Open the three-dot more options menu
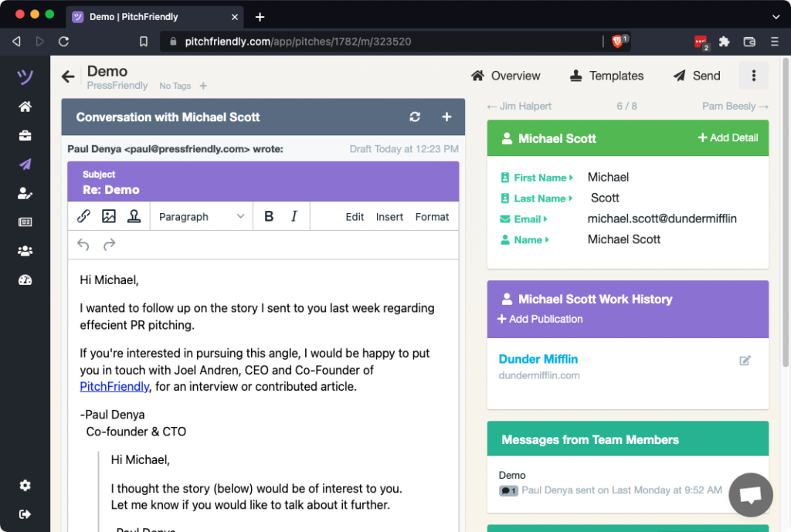Screen dimensions: 791x532 click(x=754, y=76)
